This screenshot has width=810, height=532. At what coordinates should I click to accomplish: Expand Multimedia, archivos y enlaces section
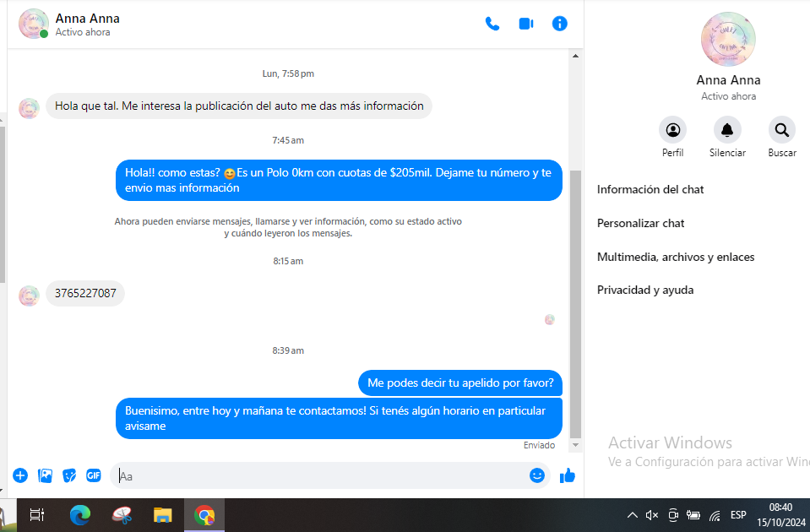(675, 257)
